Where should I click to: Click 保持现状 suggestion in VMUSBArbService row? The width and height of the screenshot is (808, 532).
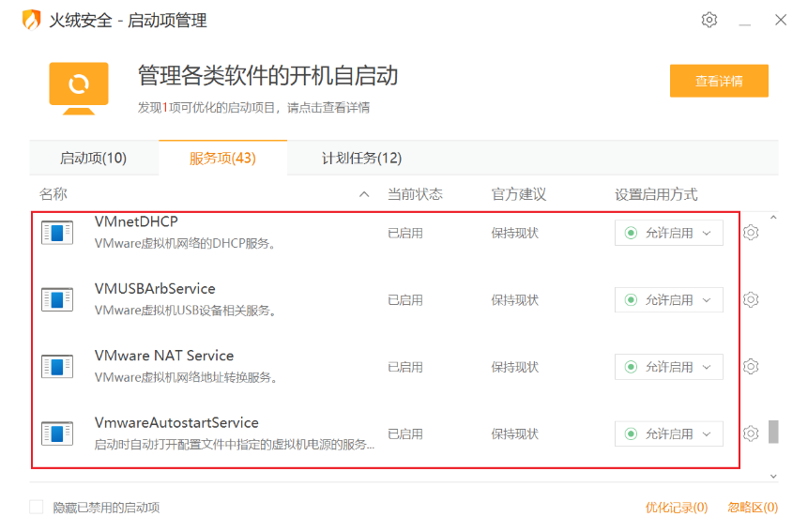click(515, 299)
